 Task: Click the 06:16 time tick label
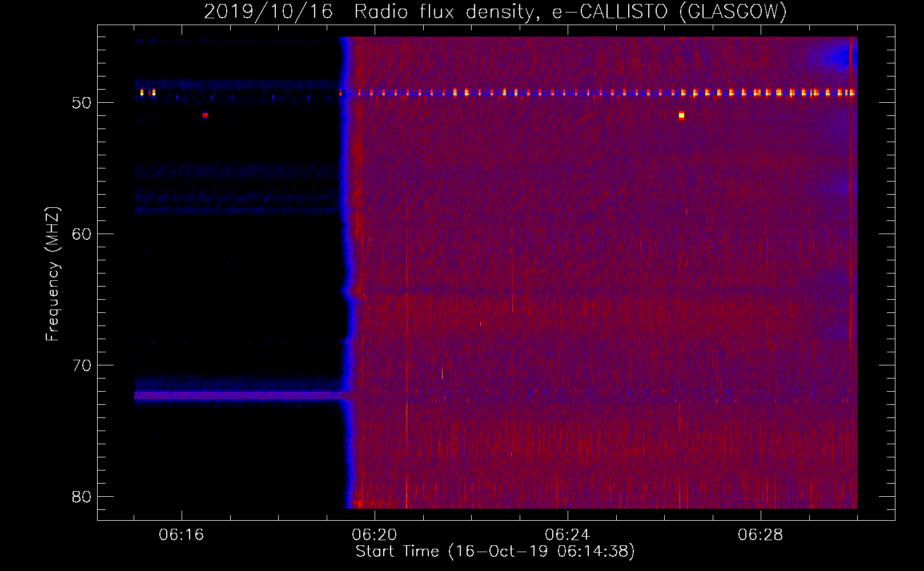click(x=182, y=535)
